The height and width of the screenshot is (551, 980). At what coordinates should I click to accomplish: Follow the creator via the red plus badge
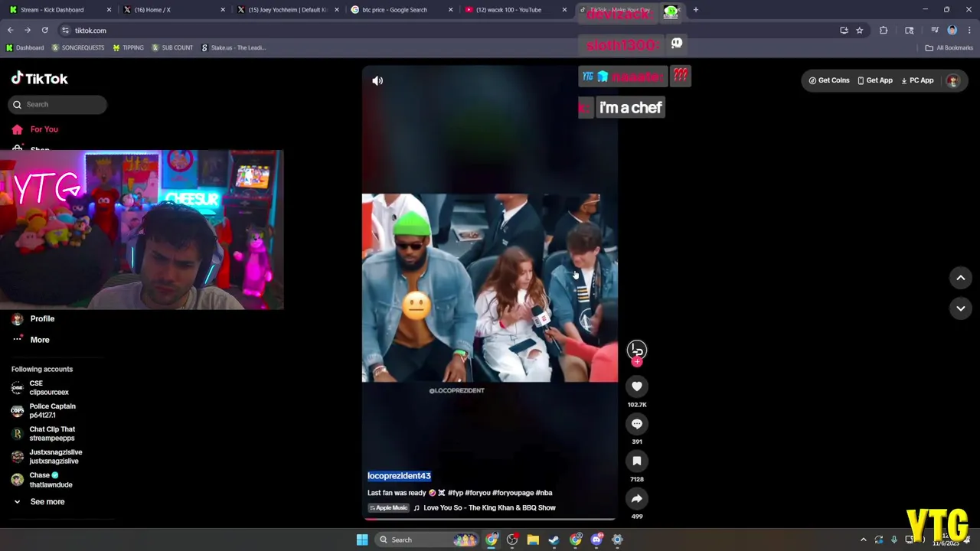click(x=637, y=362)
